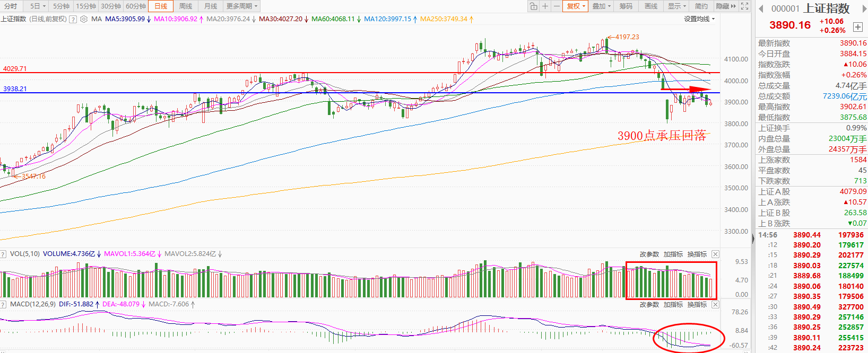Select the 60分钟 period tab
Viewport: 868px width, 353px height.
click(136, 6)
